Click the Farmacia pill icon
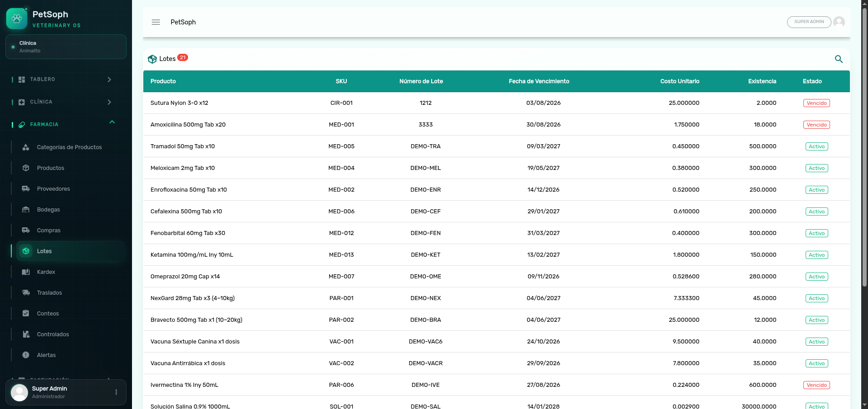Viewport: 868px width, 409px height. 22,125
